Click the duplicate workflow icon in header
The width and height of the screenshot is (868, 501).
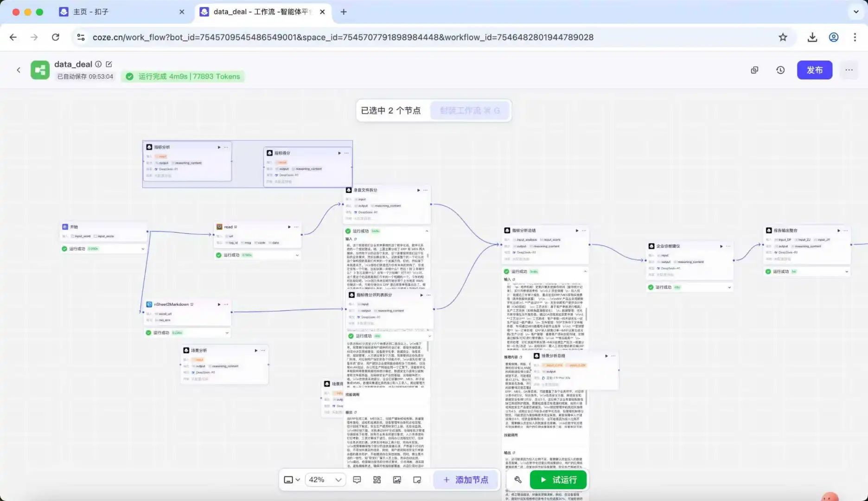tap(754, 70)
